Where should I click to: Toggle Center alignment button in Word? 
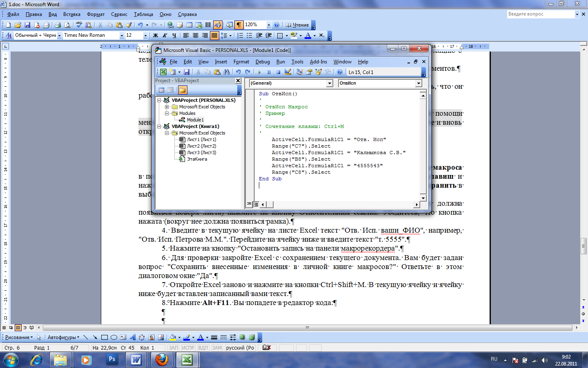[196, 35]
